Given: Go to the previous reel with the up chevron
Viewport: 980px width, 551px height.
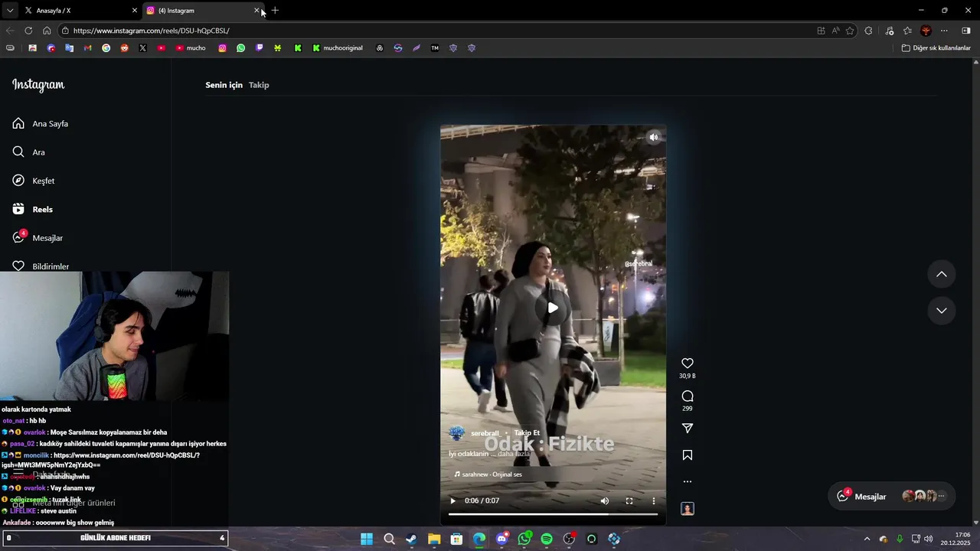Looking at the screenshot, I should click(942, 274).
